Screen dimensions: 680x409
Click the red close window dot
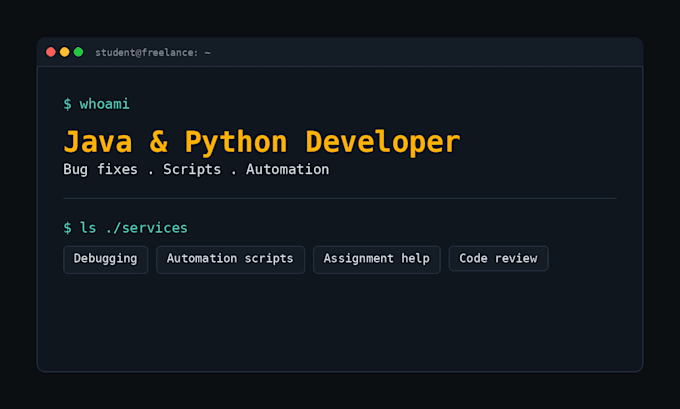51,52
